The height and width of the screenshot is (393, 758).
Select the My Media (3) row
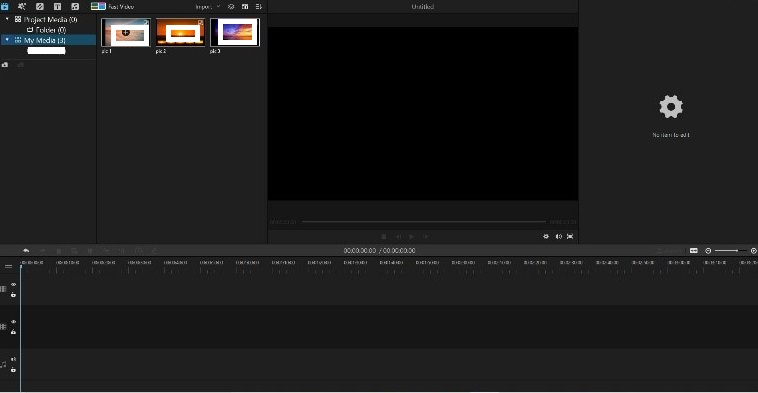(x=48, y=40)
